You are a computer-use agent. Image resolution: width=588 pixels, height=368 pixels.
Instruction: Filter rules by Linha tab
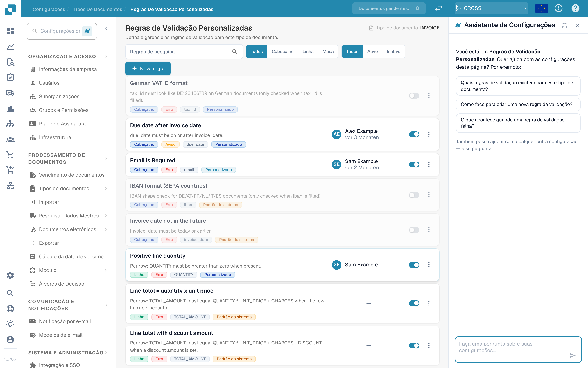(308, 51)
